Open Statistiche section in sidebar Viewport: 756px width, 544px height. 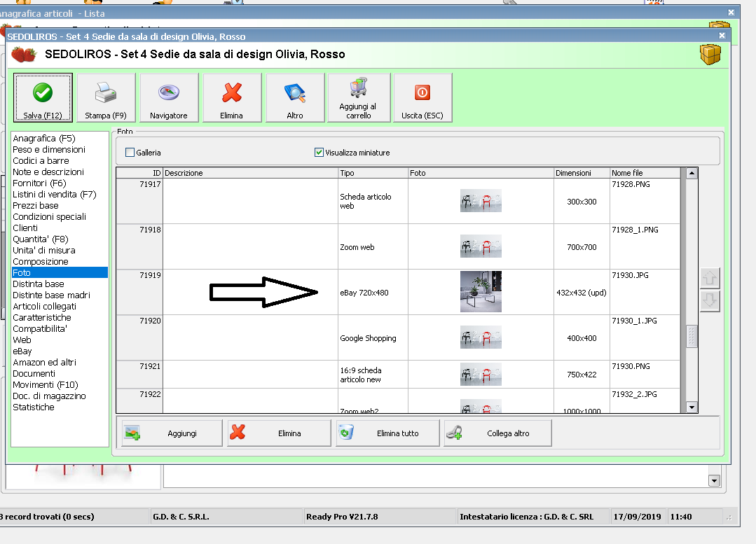pos(33,407)
